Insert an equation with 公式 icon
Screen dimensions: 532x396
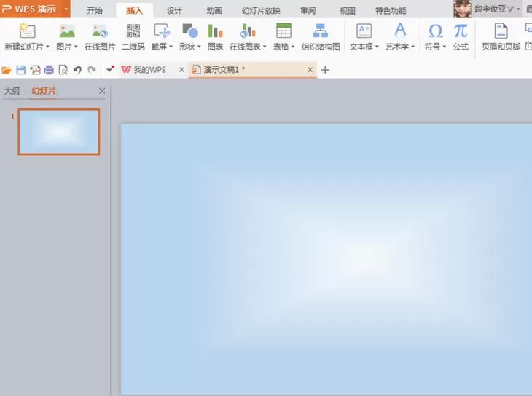coord(461,31)
